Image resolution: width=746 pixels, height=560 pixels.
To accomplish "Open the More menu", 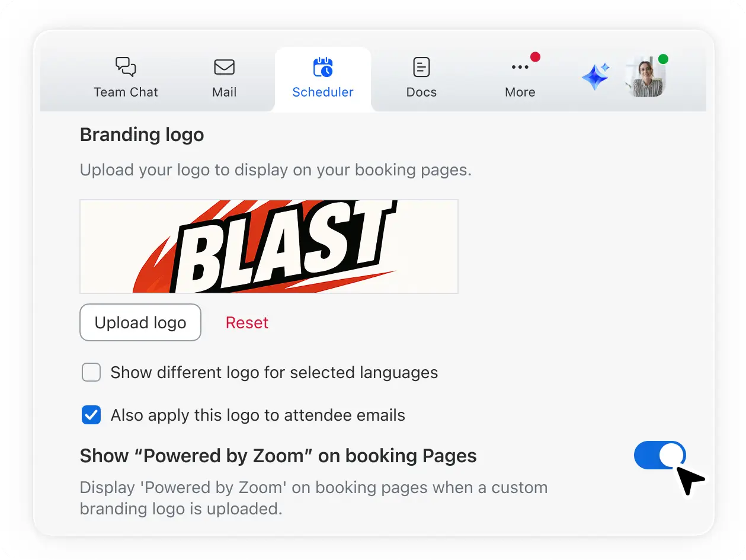I will pyautogui.click(x=520, y=78).
